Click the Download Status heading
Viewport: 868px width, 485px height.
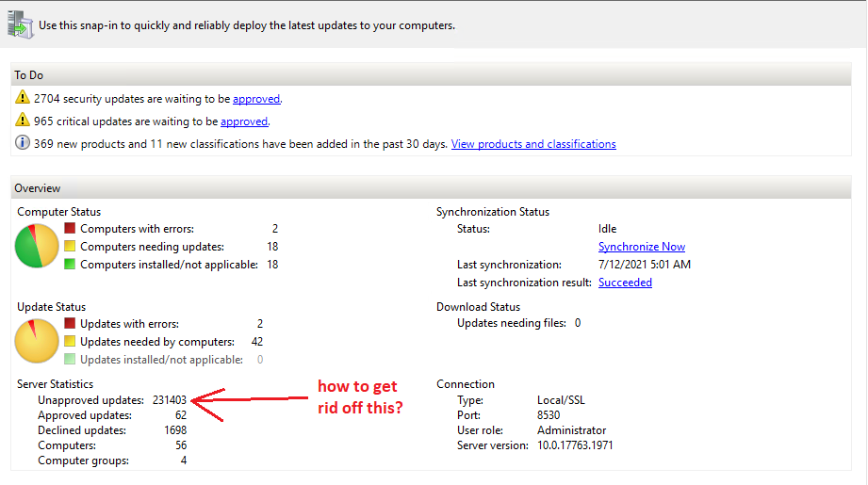pos(478,307)
